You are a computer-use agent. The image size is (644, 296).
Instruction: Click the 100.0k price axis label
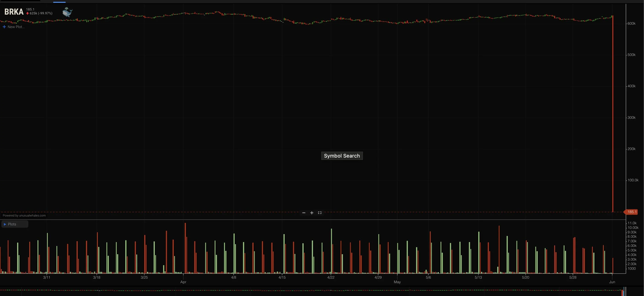coord(633,180)
